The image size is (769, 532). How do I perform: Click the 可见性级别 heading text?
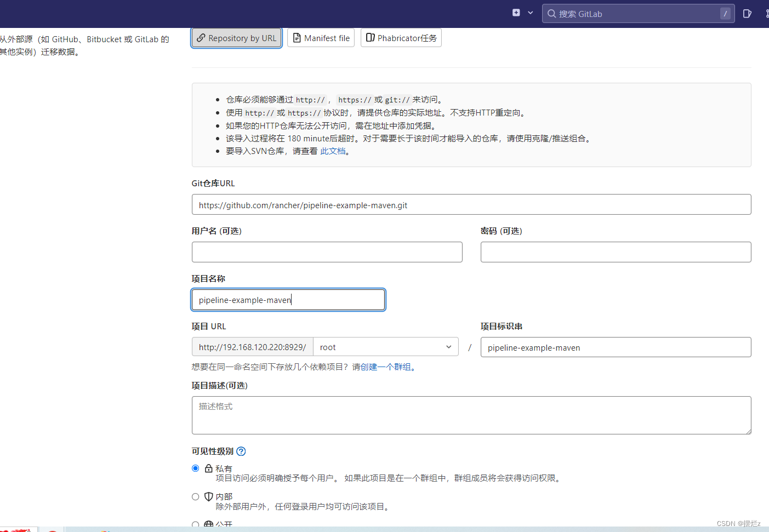coord(213,451)
